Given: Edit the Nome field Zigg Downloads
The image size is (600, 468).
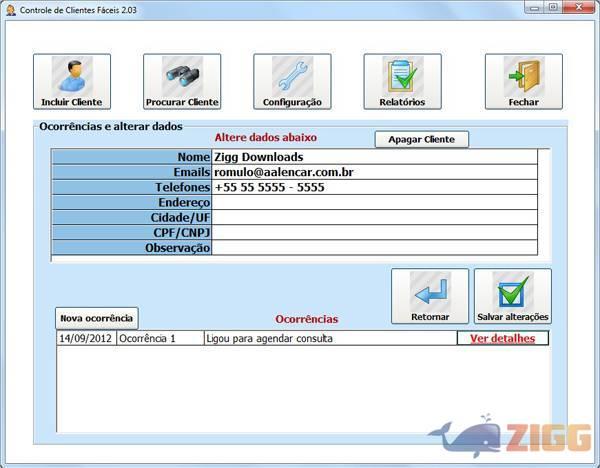Looking at the screenshot, I should pos(373,157).
